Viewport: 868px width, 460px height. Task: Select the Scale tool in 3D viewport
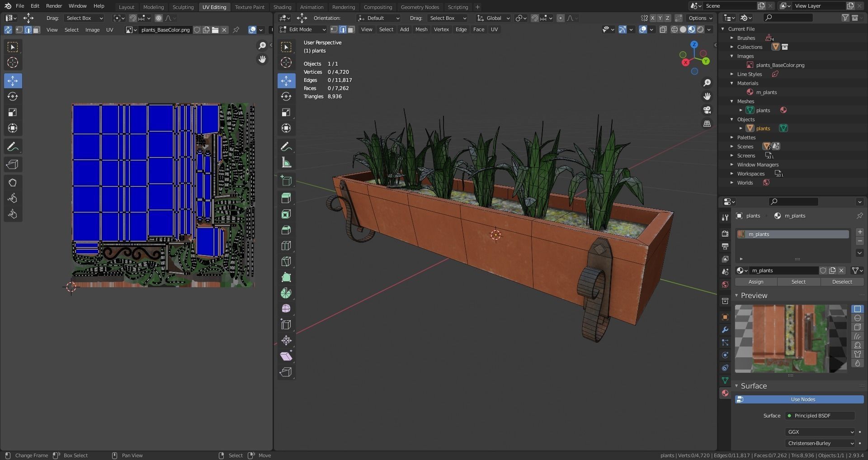point(286,112)
